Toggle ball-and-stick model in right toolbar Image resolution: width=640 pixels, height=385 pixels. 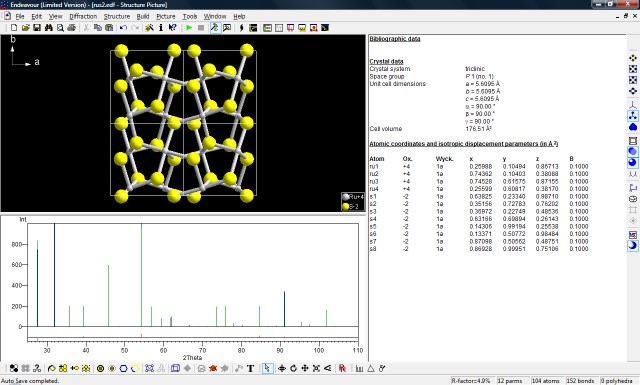click(633, 116)
